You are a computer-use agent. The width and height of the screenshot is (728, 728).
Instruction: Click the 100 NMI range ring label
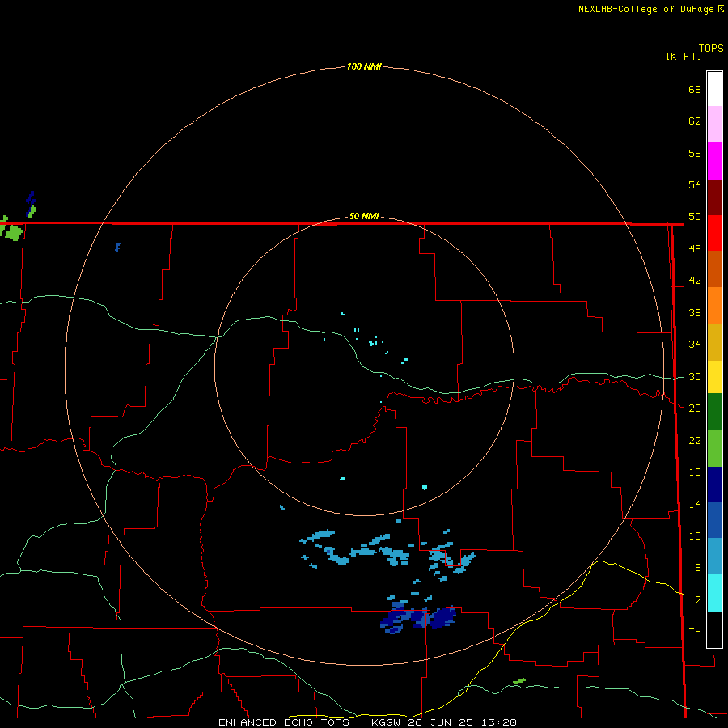364,66
